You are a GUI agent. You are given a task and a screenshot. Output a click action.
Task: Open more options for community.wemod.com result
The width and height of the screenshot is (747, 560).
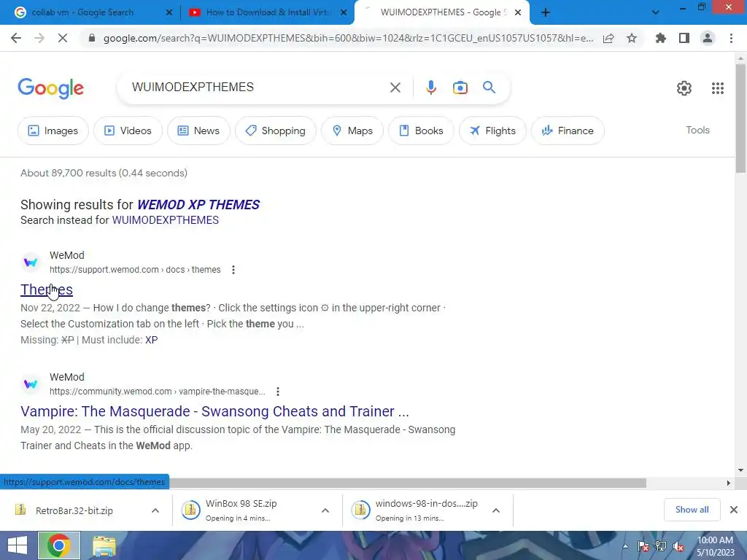click(278, 392)
